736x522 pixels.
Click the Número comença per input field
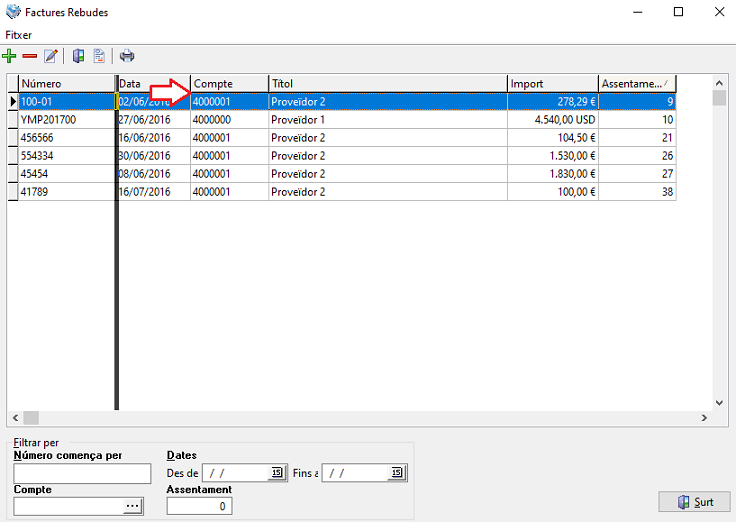click(82, 474)
